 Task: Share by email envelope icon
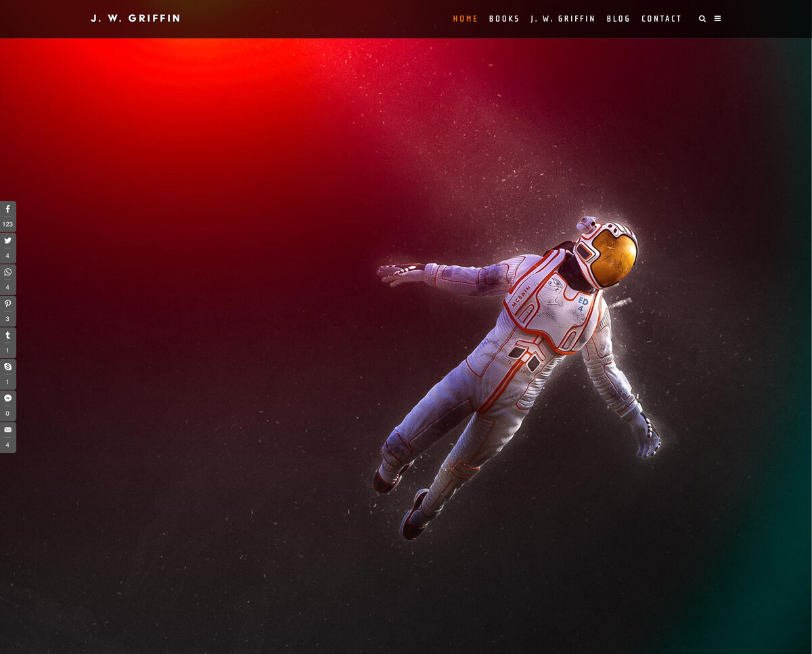click(x=7, y=429)
